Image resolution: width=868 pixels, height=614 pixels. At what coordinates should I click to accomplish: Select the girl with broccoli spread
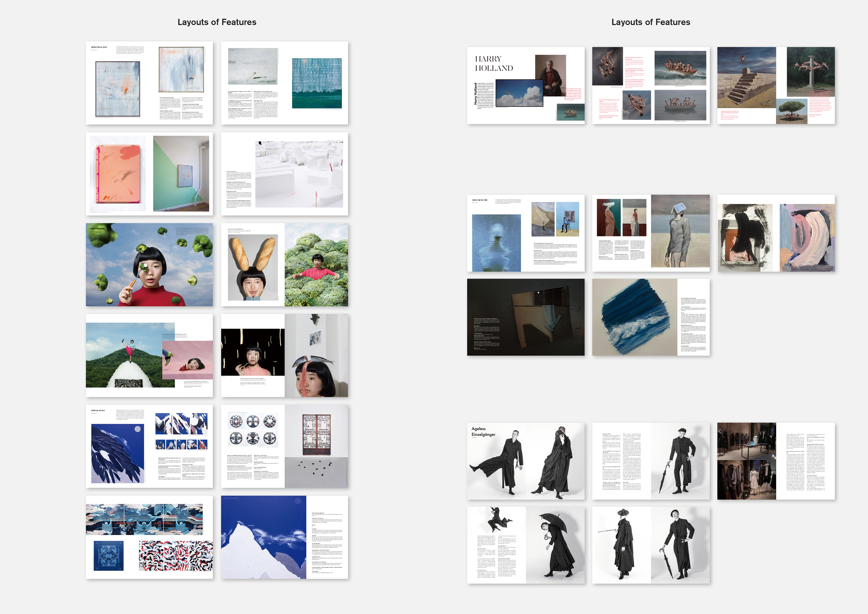(x=149, y=264)
